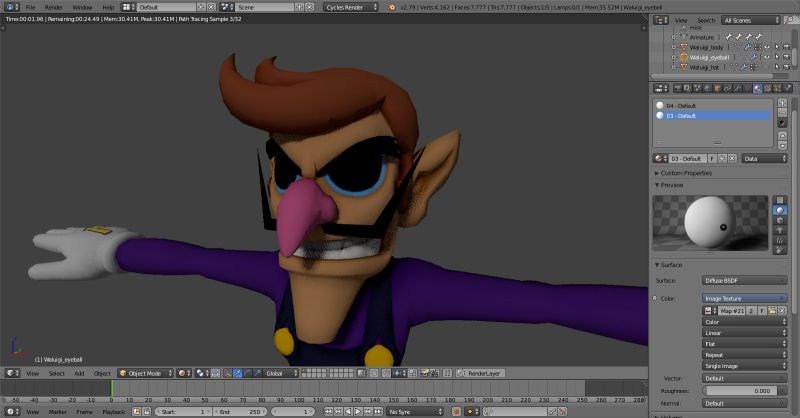Open the 3D viewport Add menu
Screen dimensions: 800x418
tap(79, 374)
